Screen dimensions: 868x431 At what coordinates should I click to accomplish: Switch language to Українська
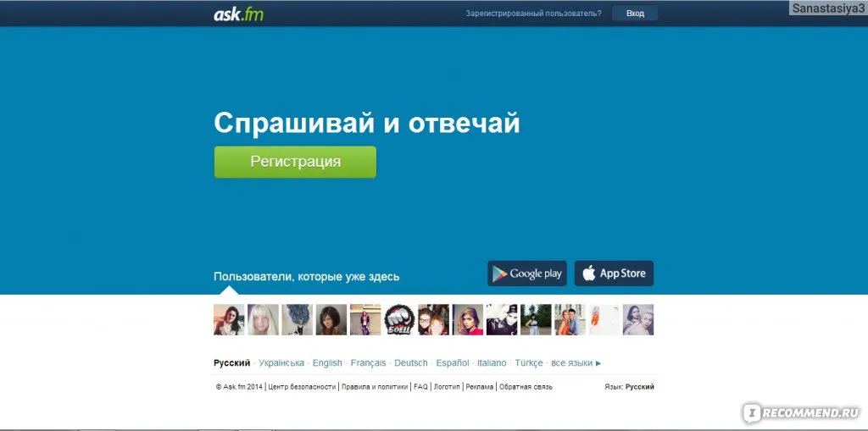(x=281, y=363)
